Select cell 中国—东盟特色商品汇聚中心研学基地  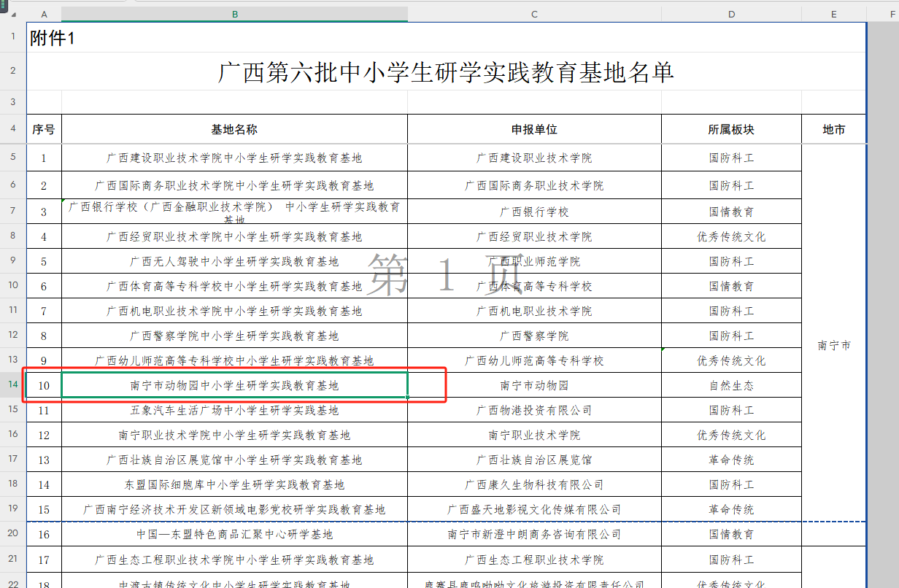[234, 534]
